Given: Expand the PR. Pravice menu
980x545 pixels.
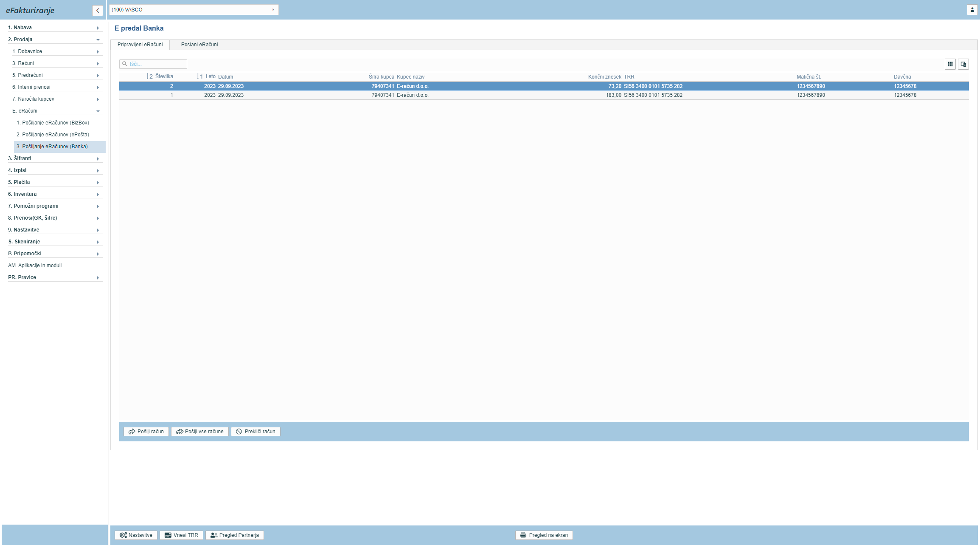Looking at the screenshot, I should coord(55,277).
